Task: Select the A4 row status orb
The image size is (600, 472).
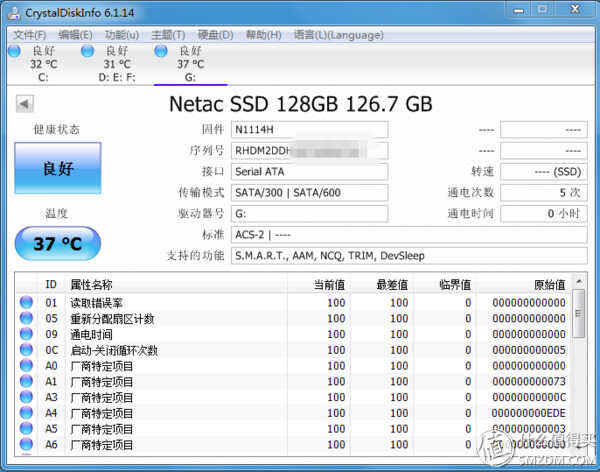Action: [x=26, y=413]
